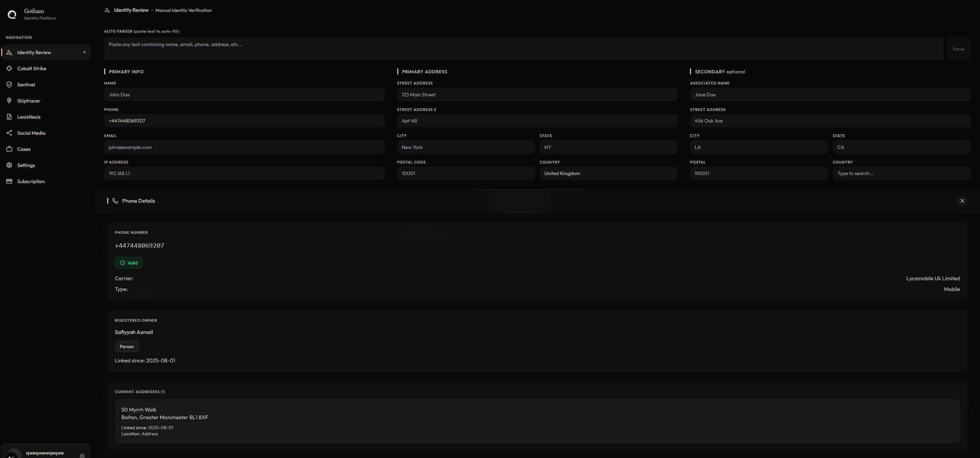980x458 pixels.
Task: Select the 50 Myrrh Walk address card
Action: click(537, 421)
